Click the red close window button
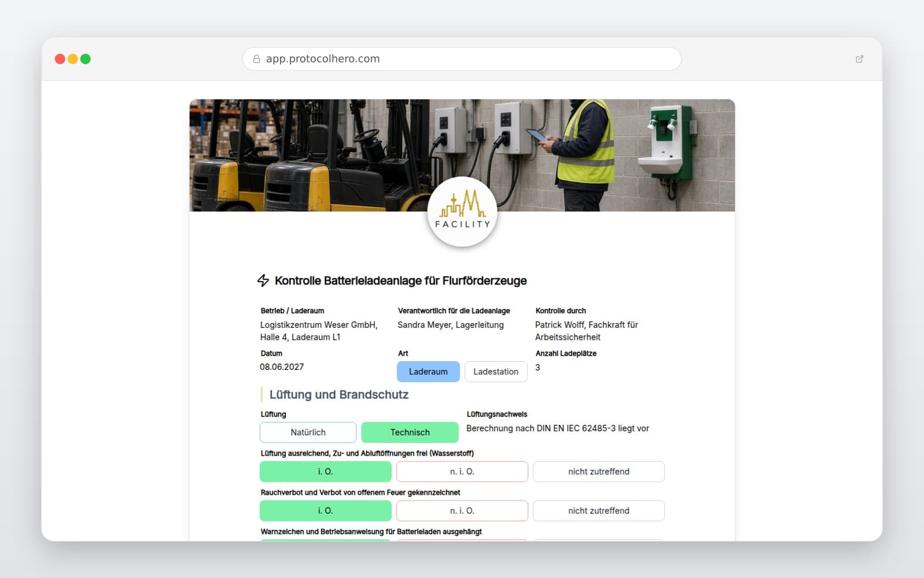This screenshot has width=924, height=578. click(60, 59)
